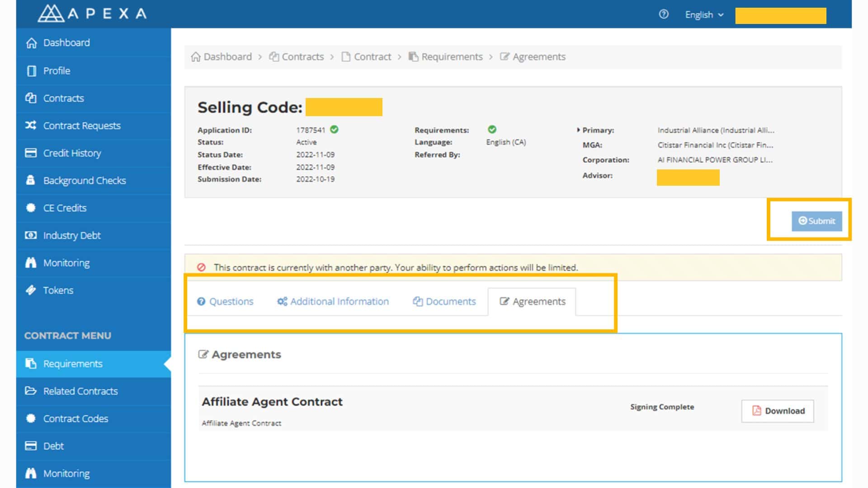Click the Contract Requests shuffle icon
This screenshot has width=868, height=488.
pyautogui.click(x=31, y=125)
